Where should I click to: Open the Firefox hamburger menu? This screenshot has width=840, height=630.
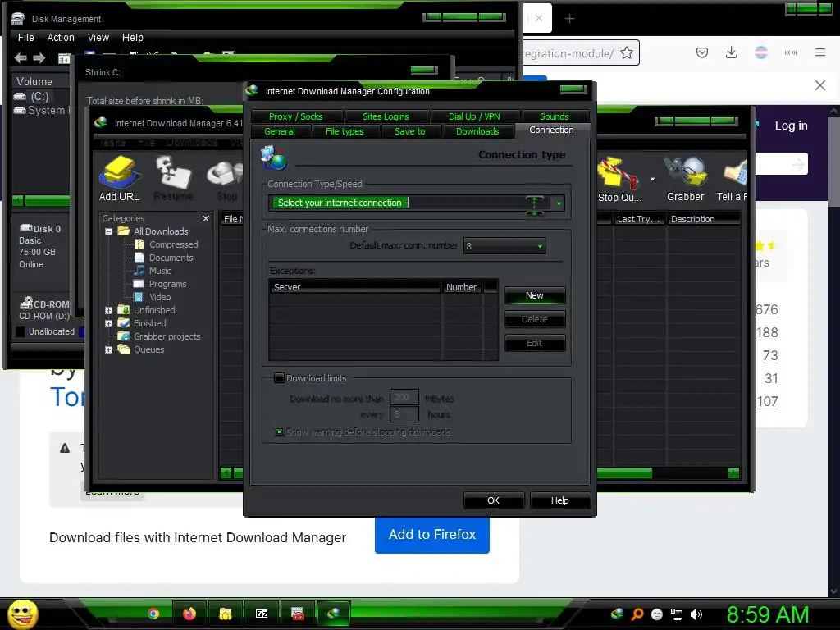pos(819,52)
